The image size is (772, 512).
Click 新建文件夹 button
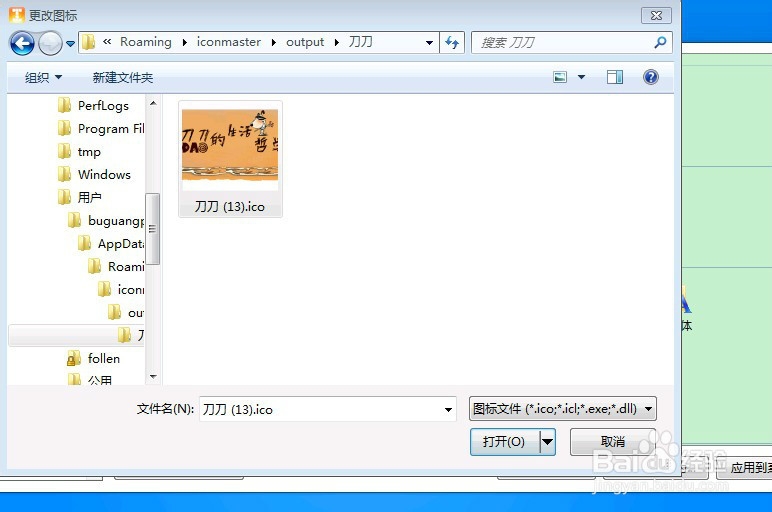123,77
